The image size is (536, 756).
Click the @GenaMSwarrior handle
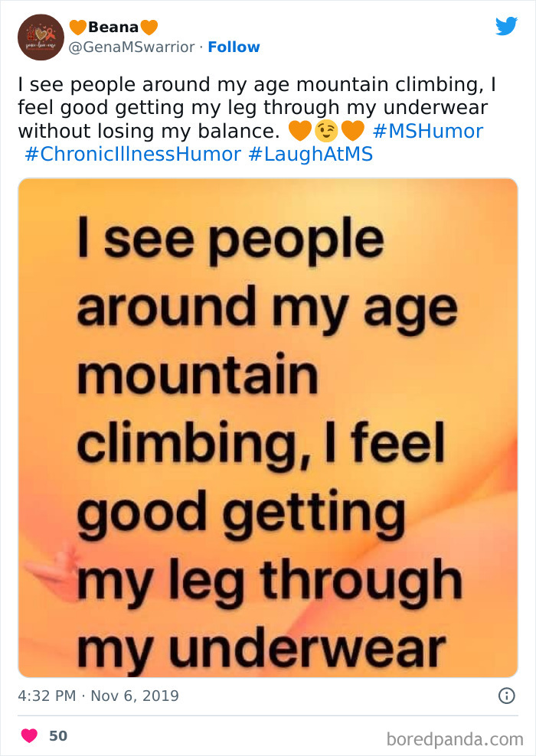tap(132, 47)
